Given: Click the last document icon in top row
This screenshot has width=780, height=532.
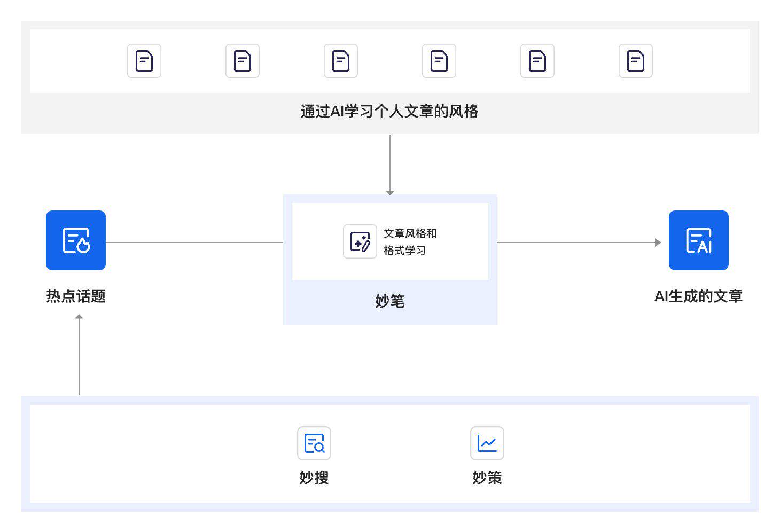Looking at the screenshot, I should [x=635, y=61].
